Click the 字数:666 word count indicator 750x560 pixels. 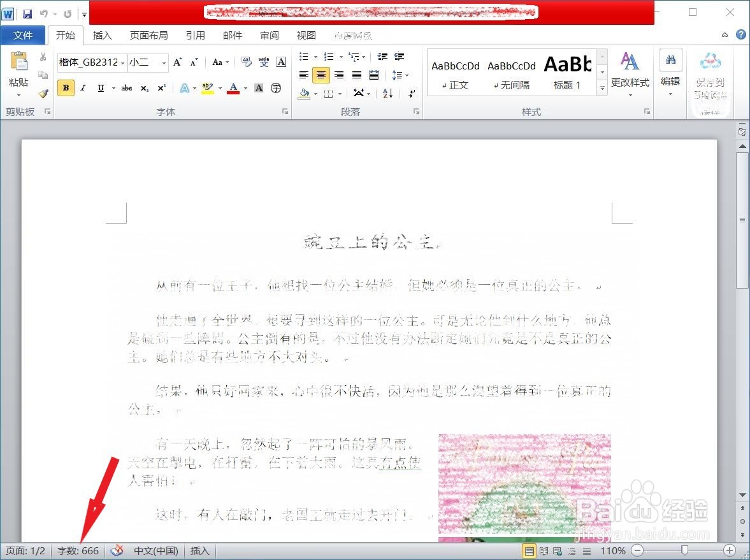pyautogui.click(x=78, y=550)
